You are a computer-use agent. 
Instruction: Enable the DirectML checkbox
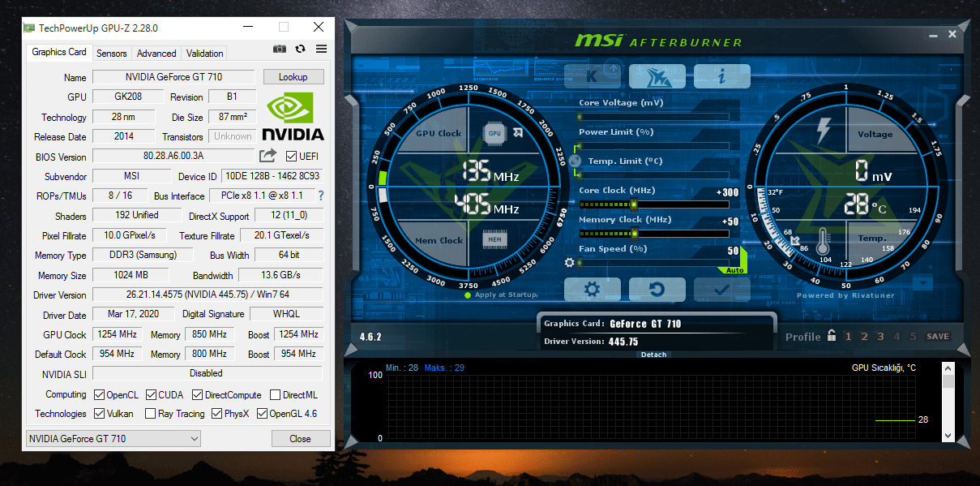[276, 395]
